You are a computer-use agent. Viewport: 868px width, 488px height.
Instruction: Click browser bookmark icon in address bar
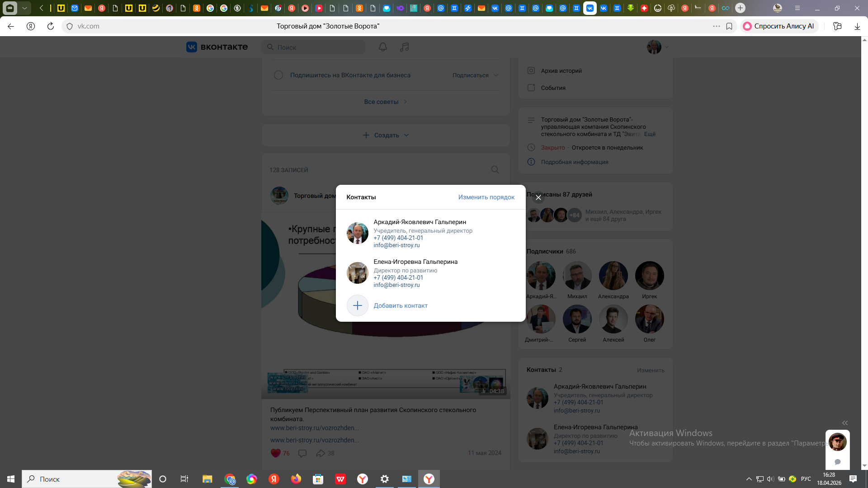[x=729, y=26]
